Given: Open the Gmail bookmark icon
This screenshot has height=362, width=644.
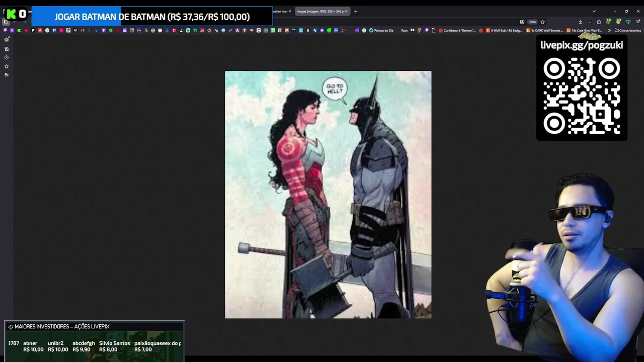Looking at the screenshot, I should click(83, 30).
